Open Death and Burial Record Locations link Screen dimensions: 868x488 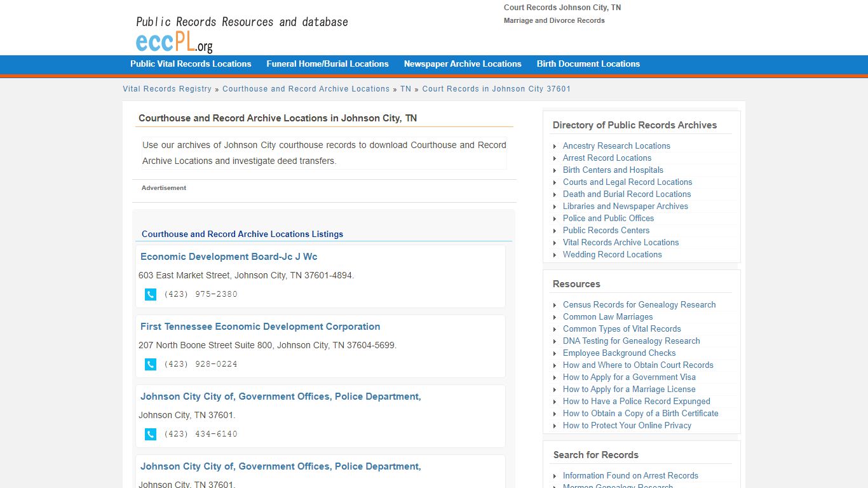(x=627, y=194)
